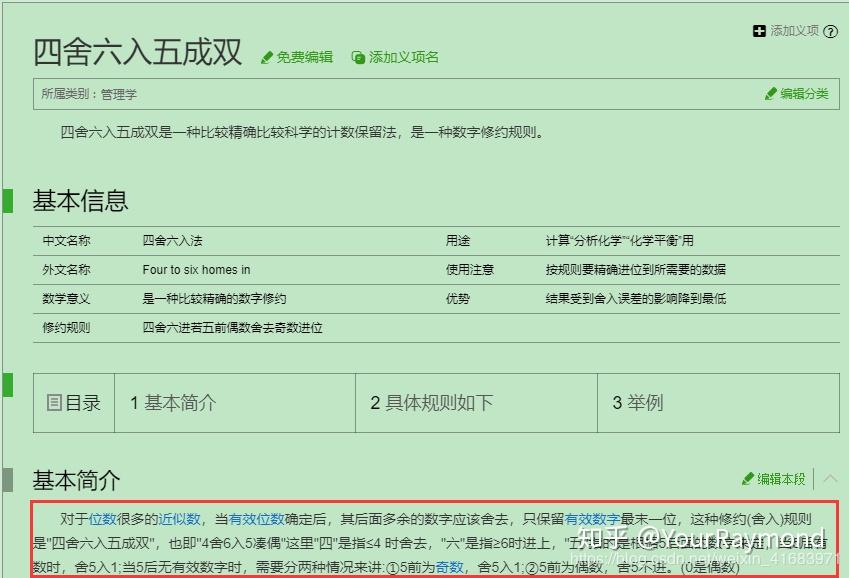The width and height of the screenshot is (849, 578).
Task: Click the 管理学 category text
Action: point(119,94)
